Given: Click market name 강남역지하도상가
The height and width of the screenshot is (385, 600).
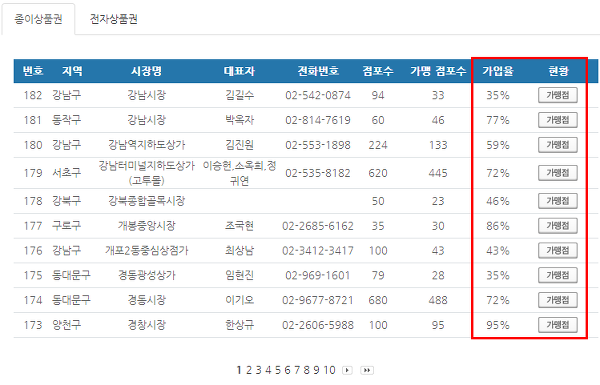Looking at the screenshot, I should [x=147, y=145].
